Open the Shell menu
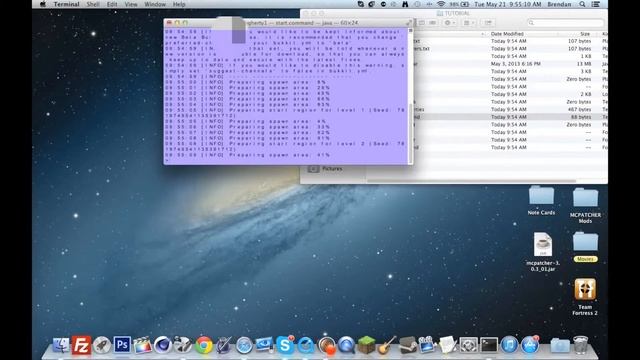Viewport: 640px width, 360px height. point(93,4)
